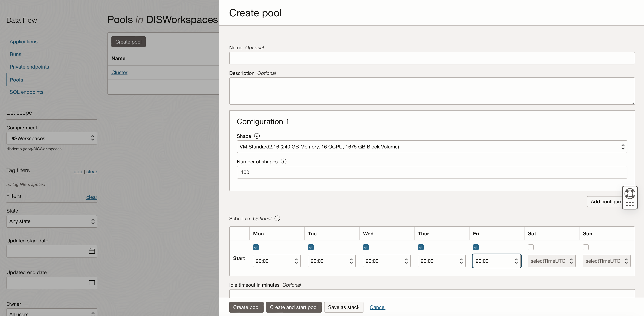Open the Updated end date calendar picker
Image resolution: width=644 pixels, height=316 pixels.
click(x=92, y=283)
